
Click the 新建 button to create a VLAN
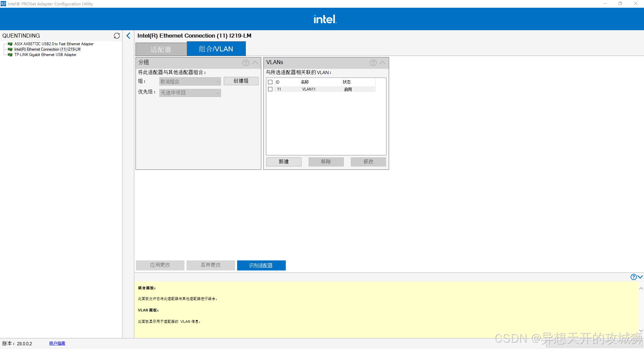[x=284, y=161]
